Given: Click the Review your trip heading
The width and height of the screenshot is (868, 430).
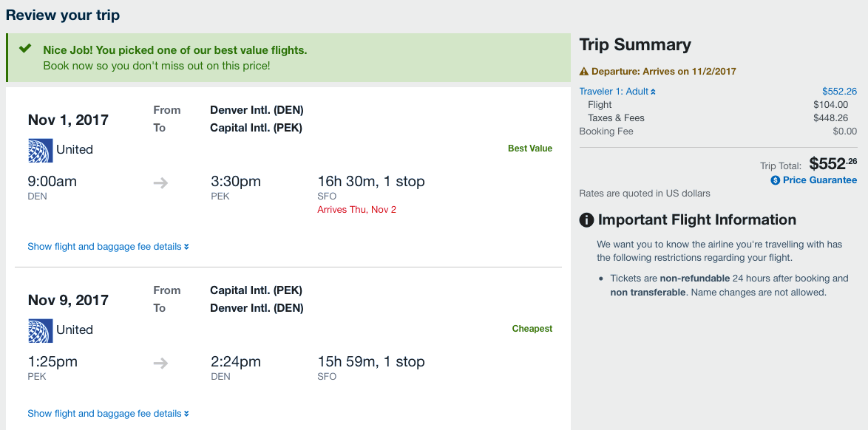Looking at the screenshot, I should (63, 16).
